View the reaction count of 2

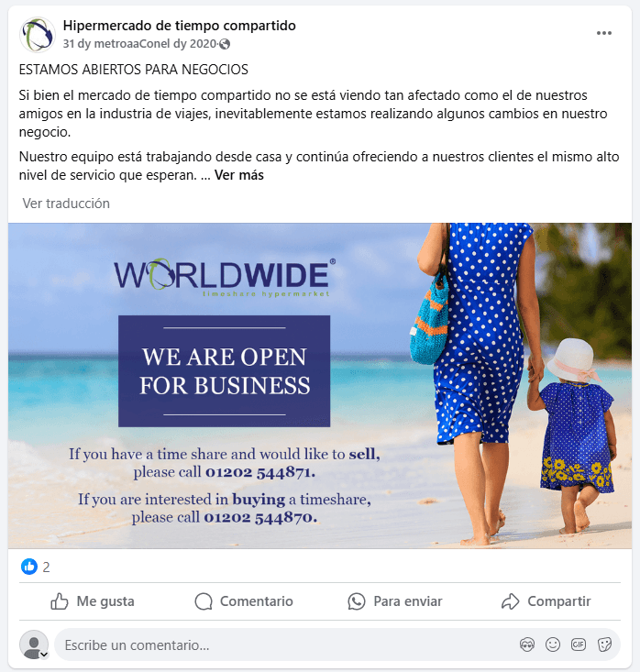[x=46, y=567]
